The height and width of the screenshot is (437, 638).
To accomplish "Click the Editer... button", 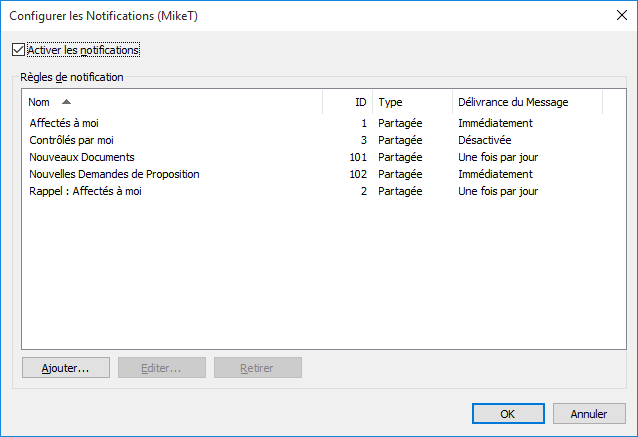I will click(x=161, y=368).
